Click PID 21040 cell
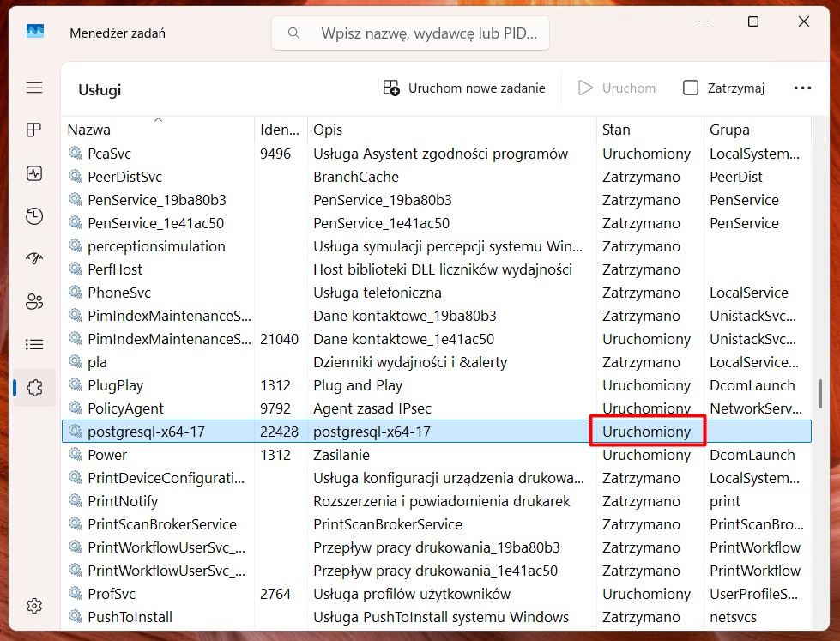Viewport: 840px width, 641px height. click(279, 339)
